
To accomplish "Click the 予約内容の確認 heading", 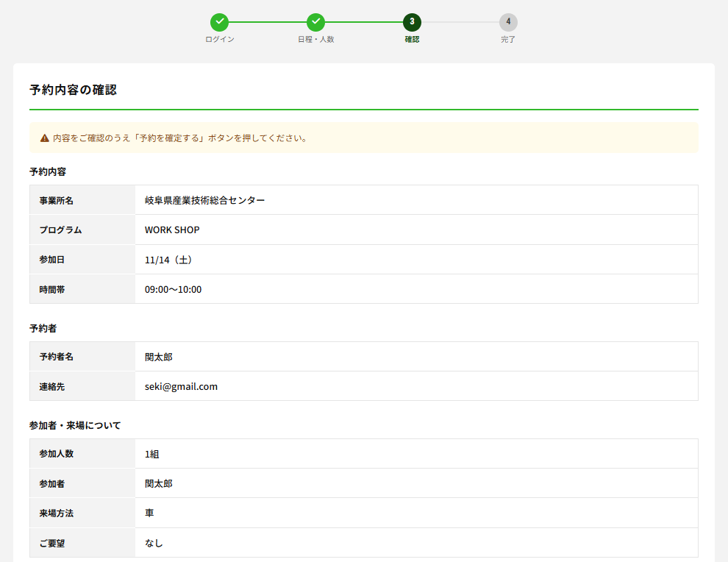I will coord(73,90).
